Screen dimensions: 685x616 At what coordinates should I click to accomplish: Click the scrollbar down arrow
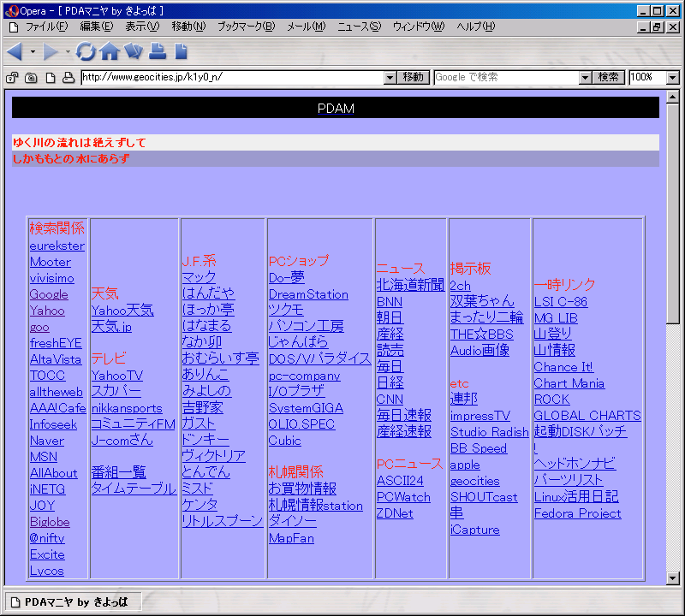coord(673,578)
